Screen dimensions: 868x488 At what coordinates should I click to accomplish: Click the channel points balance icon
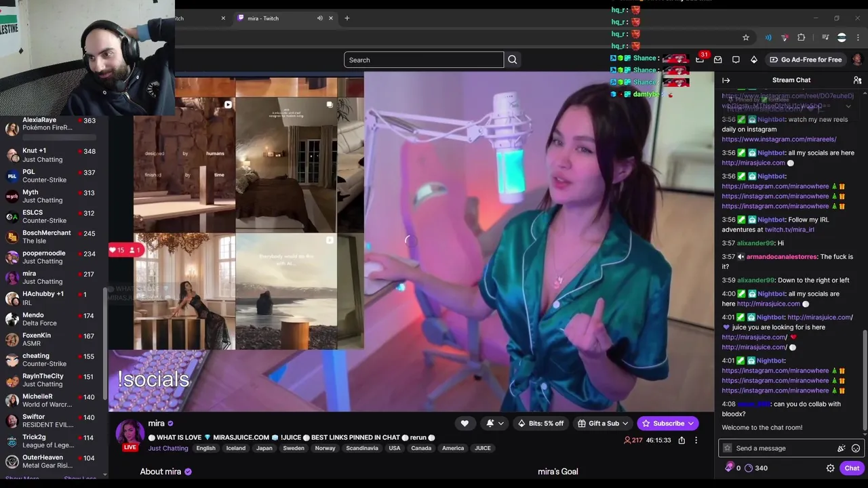click(x=749, y=468)
